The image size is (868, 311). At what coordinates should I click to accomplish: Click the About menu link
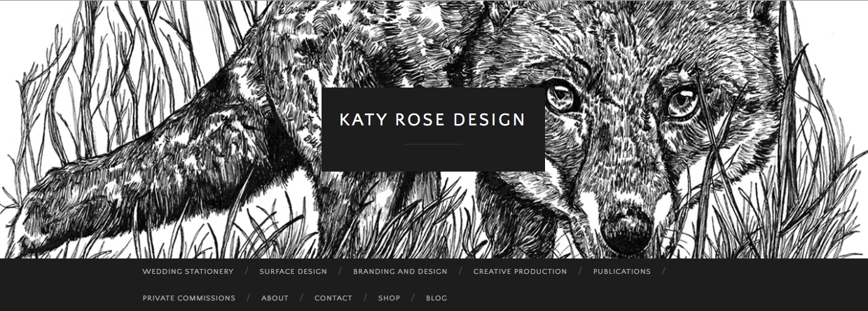(x=275, y=298)
